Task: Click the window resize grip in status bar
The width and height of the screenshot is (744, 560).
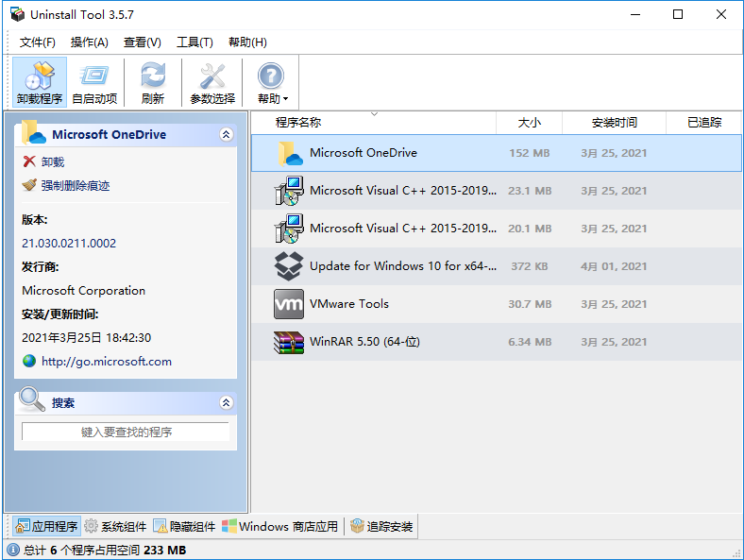Action: (x=736, y=552)
